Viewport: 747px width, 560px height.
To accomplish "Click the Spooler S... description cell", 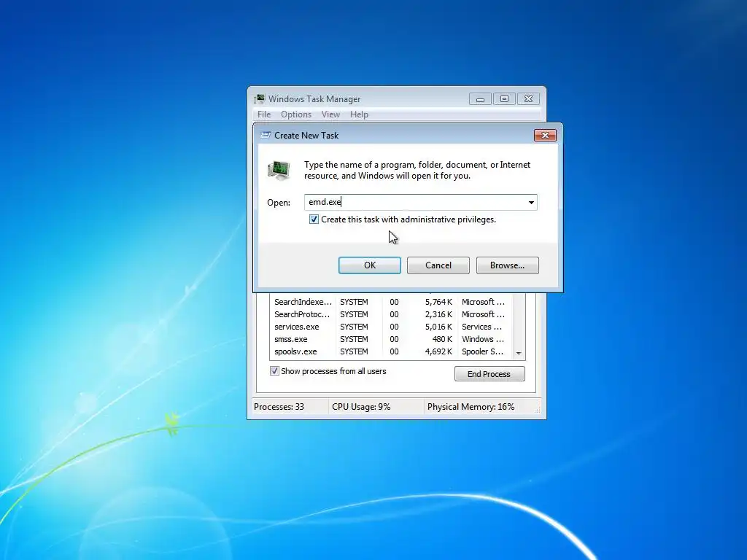I will tap(483, 351).
